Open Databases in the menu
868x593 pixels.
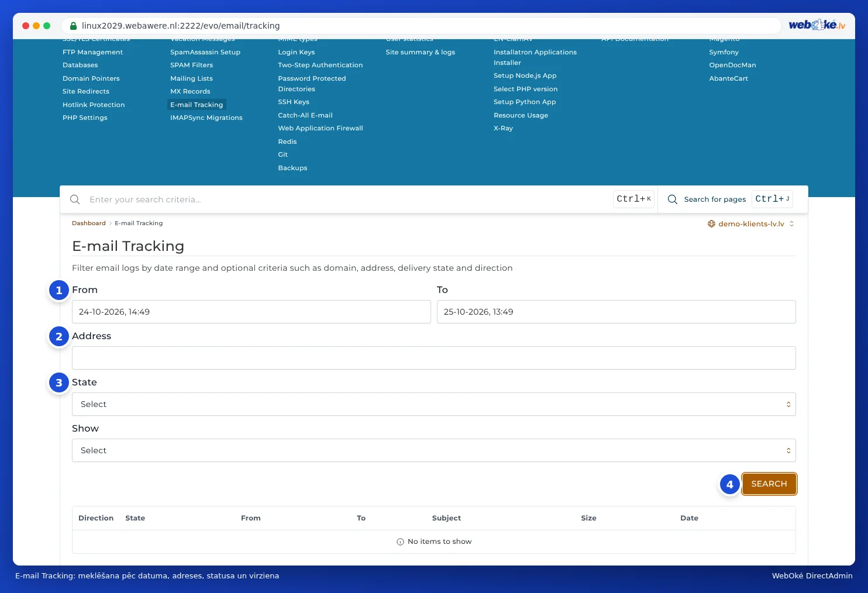80,65
